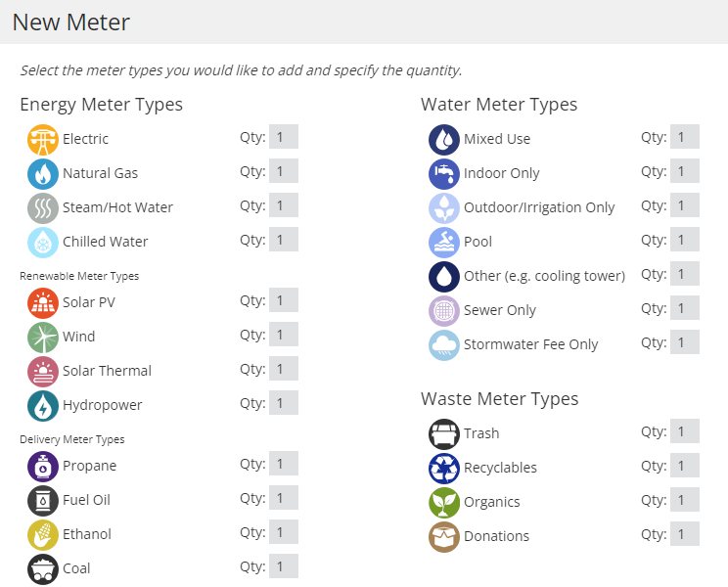This screenshot has width=728, height=587.
Task: Choose the Stormwater Fee Only cloud icon
Action: (444, 344)
